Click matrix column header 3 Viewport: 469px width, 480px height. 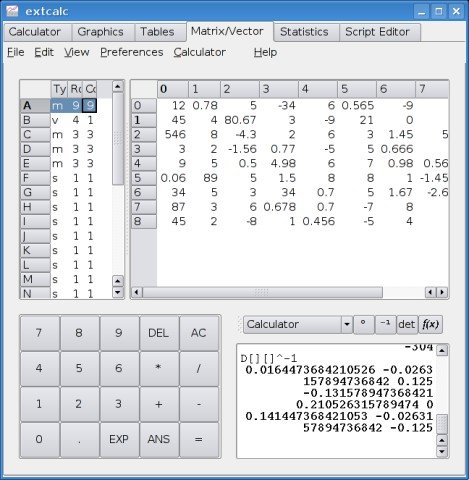tap(279, 89)
